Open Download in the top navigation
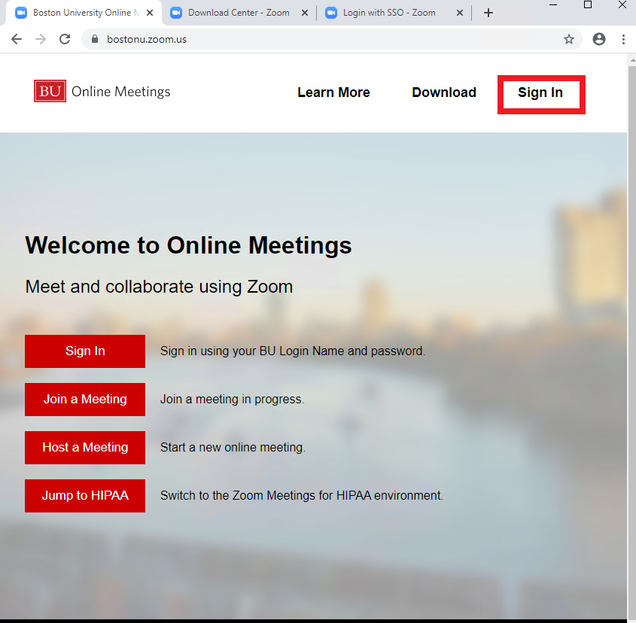 point(444,92)
